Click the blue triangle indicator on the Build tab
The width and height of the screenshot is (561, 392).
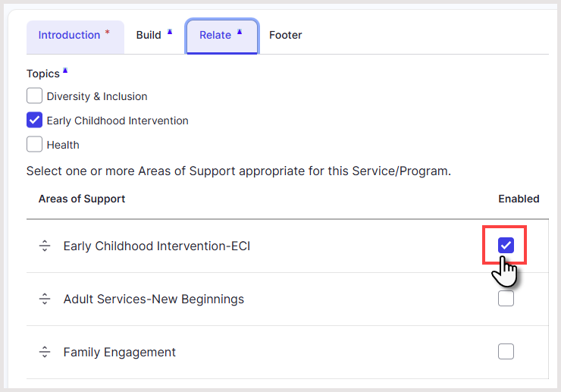[170, 32]
